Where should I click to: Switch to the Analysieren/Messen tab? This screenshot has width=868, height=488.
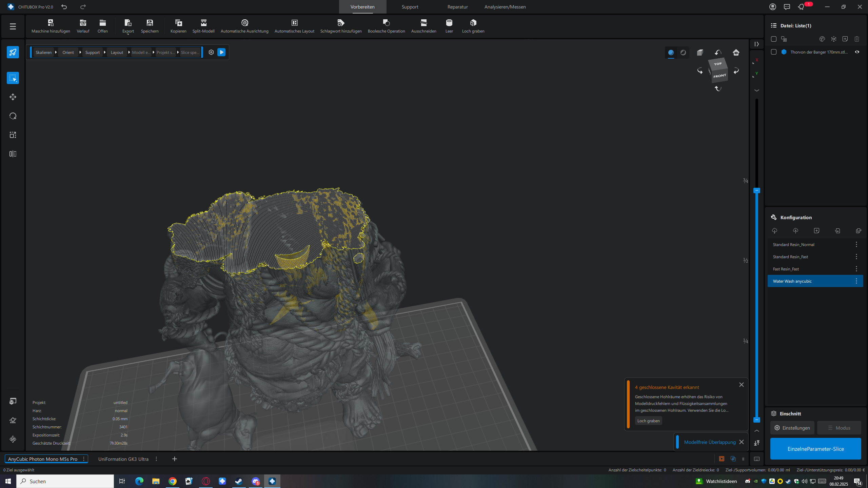coord(505,7)
